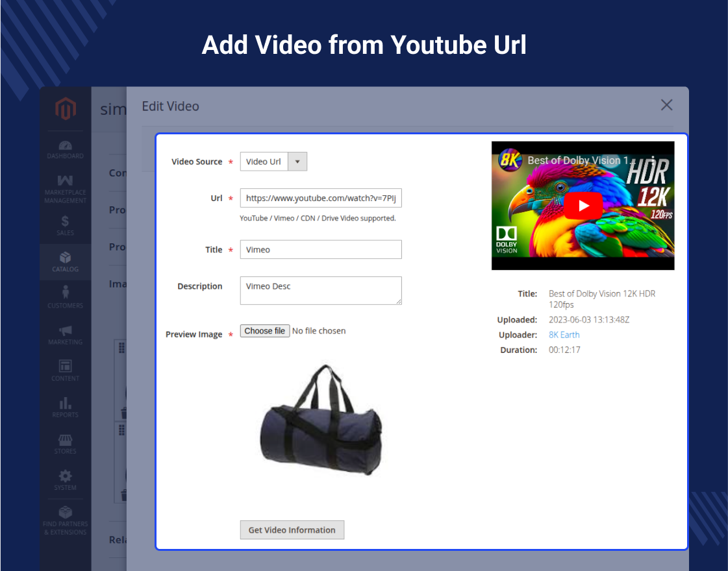Click the Title field containing Vimeo
The height and width of the screenshot is (571, 728).
click(321, 250)
